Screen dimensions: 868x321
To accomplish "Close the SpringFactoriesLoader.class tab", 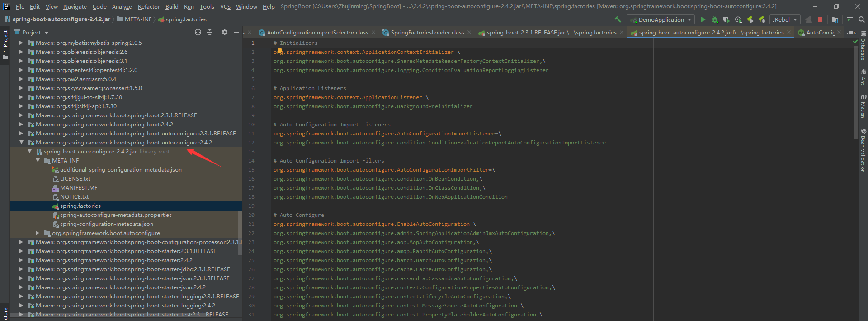I will [469, 32].
